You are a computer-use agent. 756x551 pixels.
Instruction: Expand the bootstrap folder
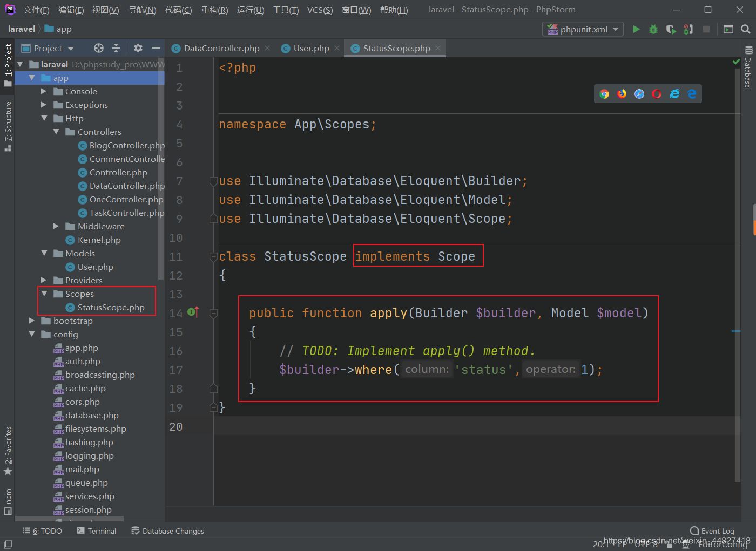click(32, 321)
